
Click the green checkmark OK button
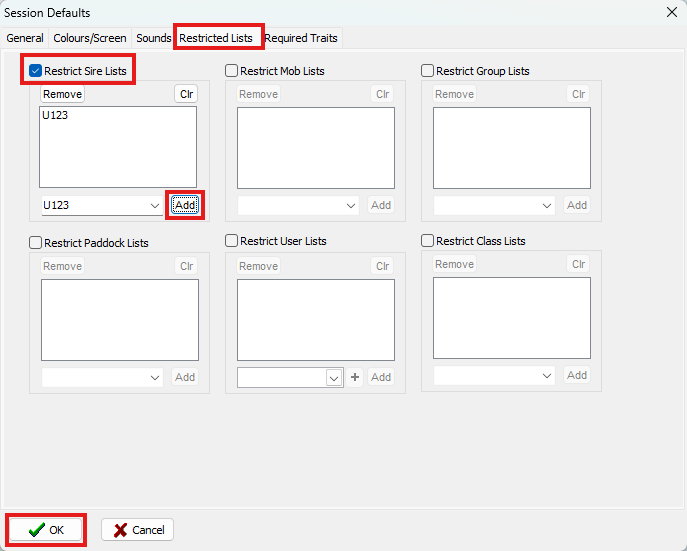pos(46,530)
